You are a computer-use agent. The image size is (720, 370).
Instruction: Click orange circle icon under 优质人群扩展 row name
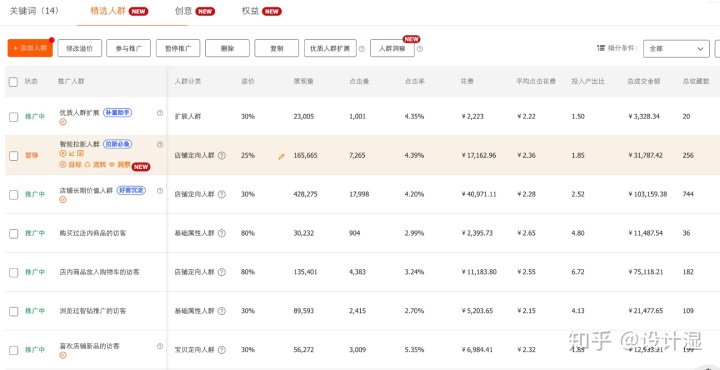[x=63, y=122]
